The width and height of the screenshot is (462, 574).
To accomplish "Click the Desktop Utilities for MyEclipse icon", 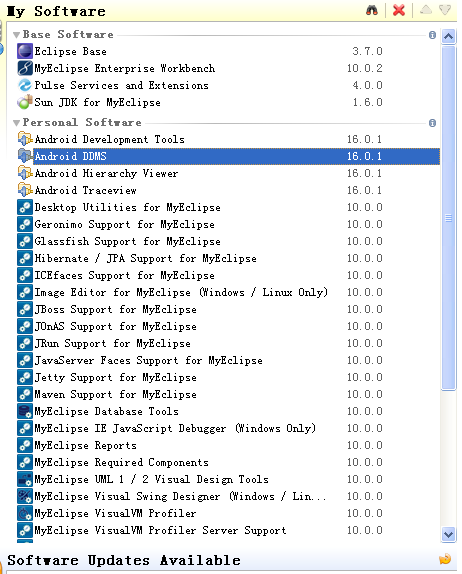I will 25,207.
